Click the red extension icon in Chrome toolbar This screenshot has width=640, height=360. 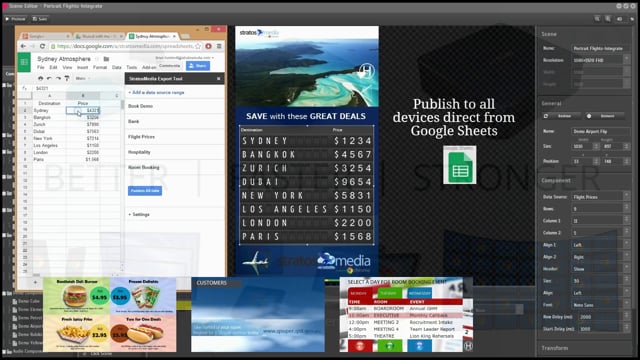pos(209,46)
